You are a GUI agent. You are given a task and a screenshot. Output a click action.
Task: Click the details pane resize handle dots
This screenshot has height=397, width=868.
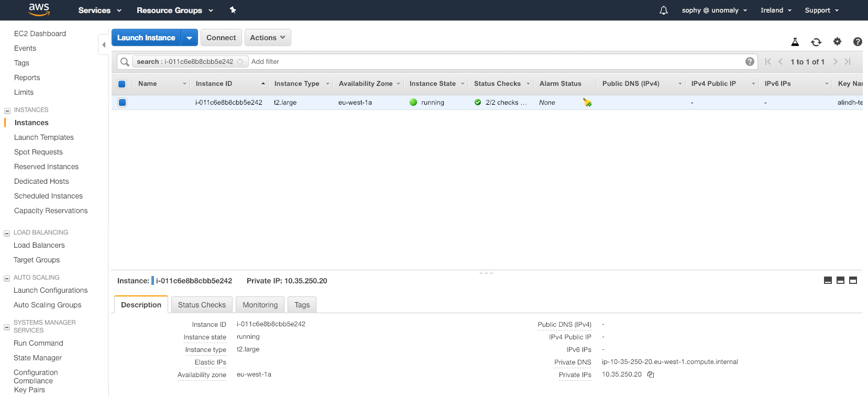coord(486,273)
